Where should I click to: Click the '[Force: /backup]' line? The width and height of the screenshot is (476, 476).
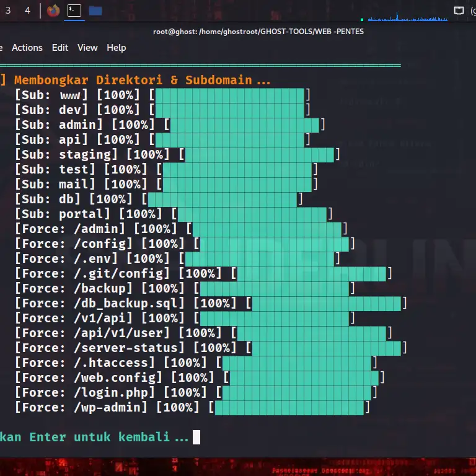(x=185, y=288)
